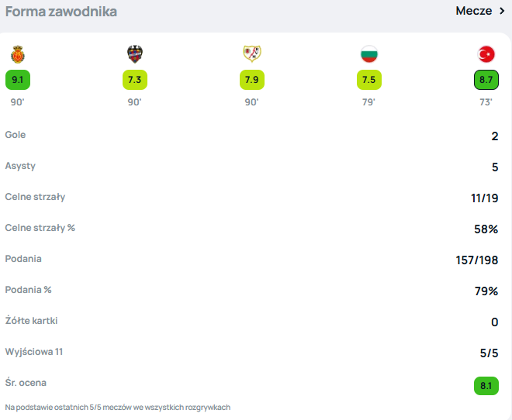The width and height of the screenshot is (512, 420).
Task: Open the Mecze link
Action: click(474, 11)
